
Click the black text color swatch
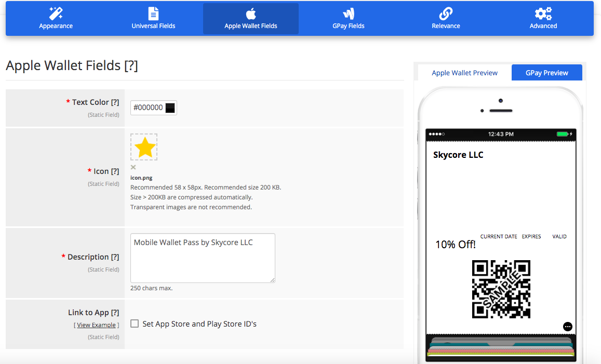pyautogui.click(x=170, y=108)
